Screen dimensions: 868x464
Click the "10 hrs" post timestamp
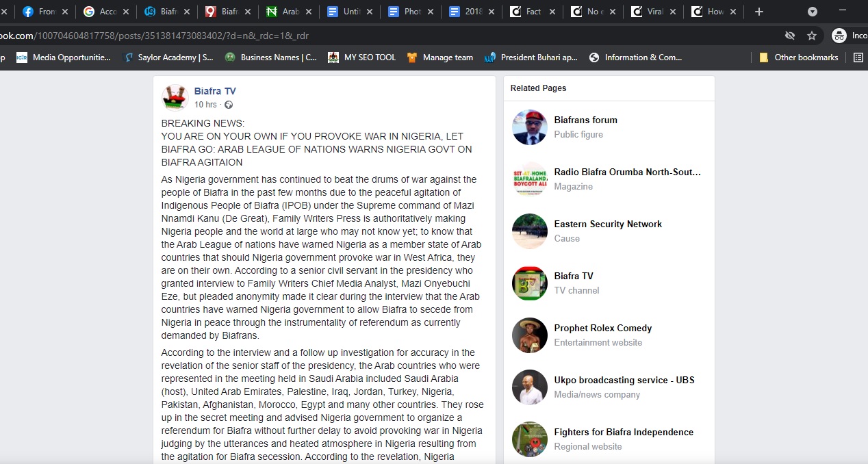pyautogui.click(x=205, y=105)
